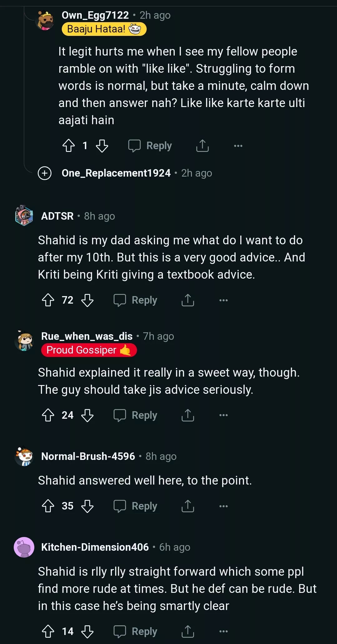This screenshot has width=337, height=644.
Task: Expand collapsed One_Replacement1924 comment
Action: click(45, 173)
